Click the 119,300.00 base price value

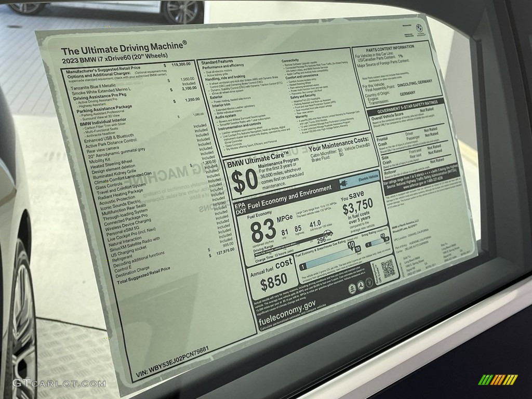(181, 64)
